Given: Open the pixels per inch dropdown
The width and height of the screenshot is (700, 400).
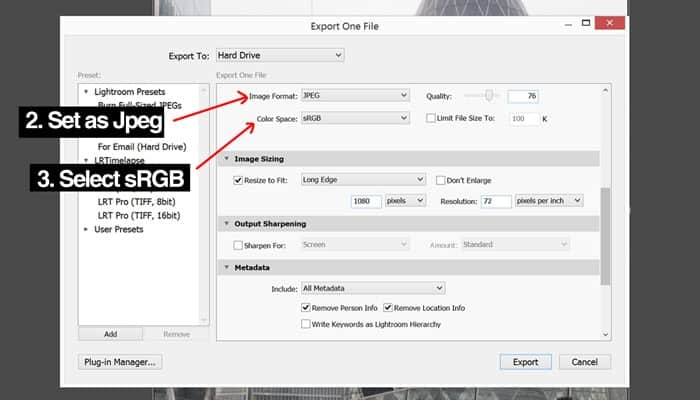Looking at the screenshot, I should coord(549,201).
